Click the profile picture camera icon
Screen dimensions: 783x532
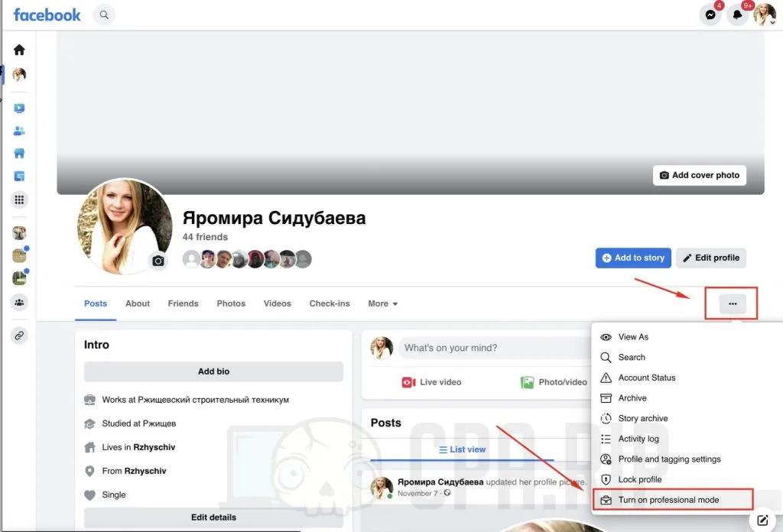click(158, 261)
